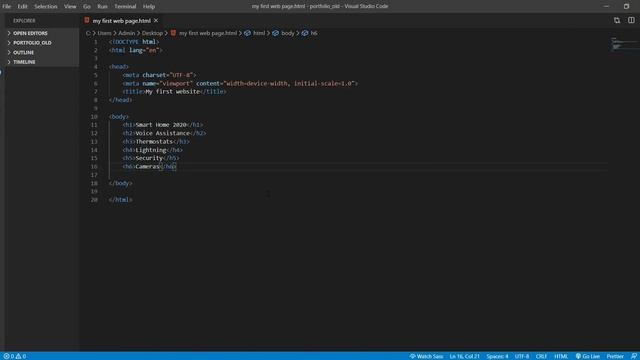Click the Users breadcrumb folder

(104, 33)
